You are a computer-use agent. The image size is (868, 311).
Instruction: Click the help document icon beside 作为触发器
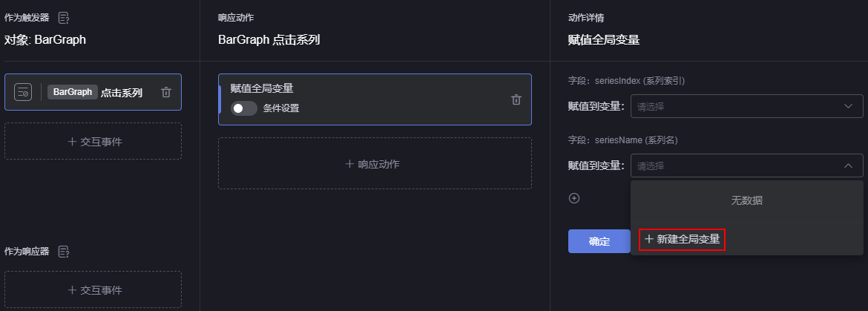[64, 19]
